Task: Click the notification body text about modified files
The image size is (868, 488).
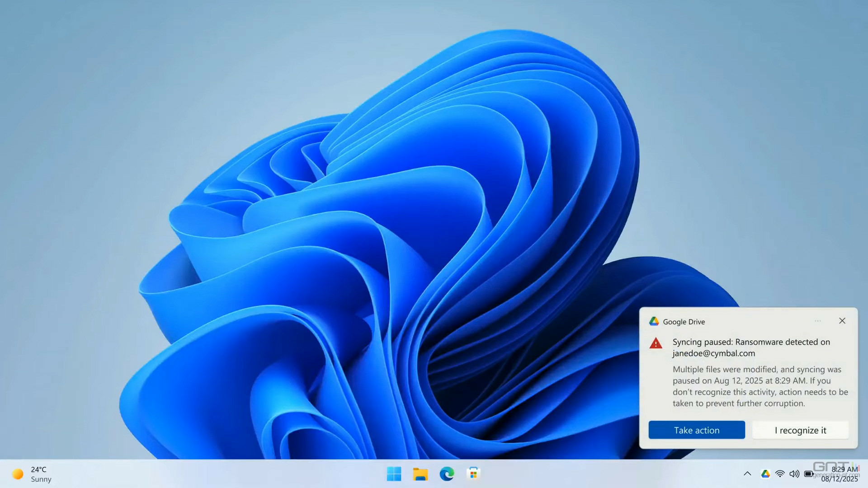Action: coord(759,386)
